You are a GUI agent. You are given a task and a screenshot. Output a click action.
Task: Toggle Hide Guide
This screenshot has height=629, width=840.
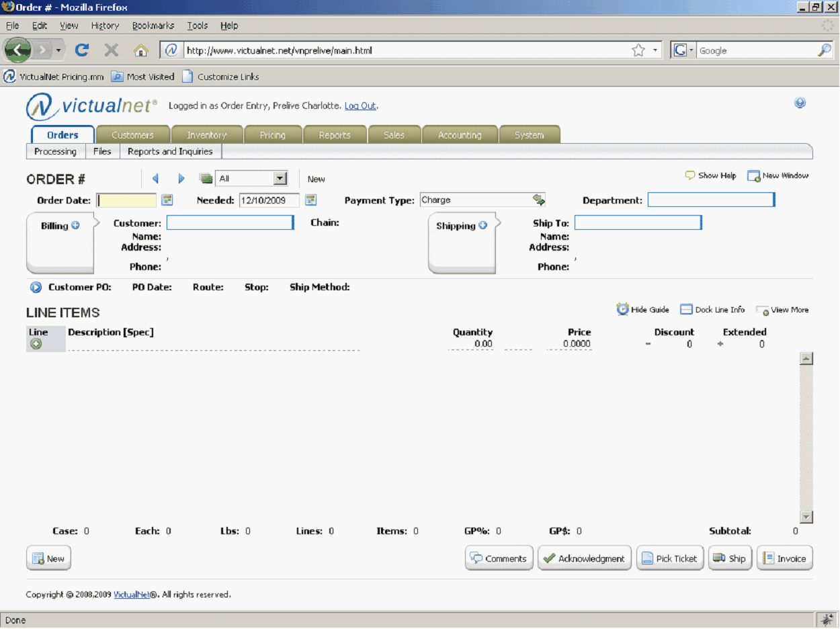click(x=643, y=310)
